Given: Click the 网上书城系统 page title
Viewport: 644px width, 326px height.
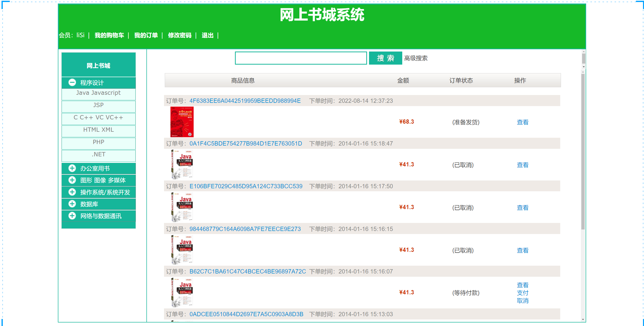Looking at the screenshot, I should pyautogui.click(x=322, y=15).
